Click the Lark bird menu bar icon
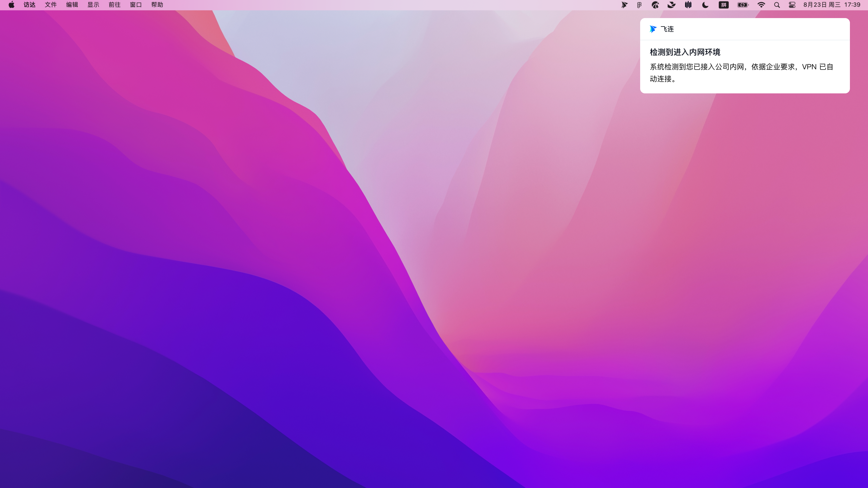 click(x=671, y=5)
